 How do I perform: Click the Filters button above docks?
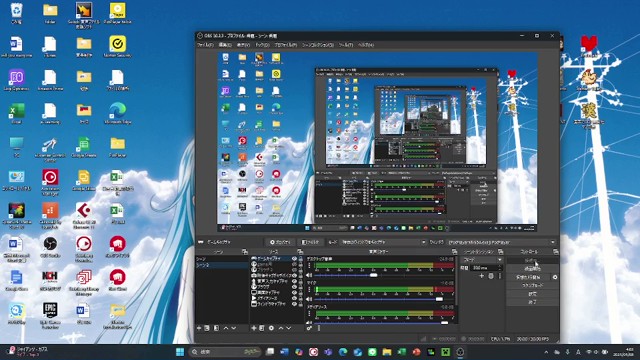coord(311,242)
